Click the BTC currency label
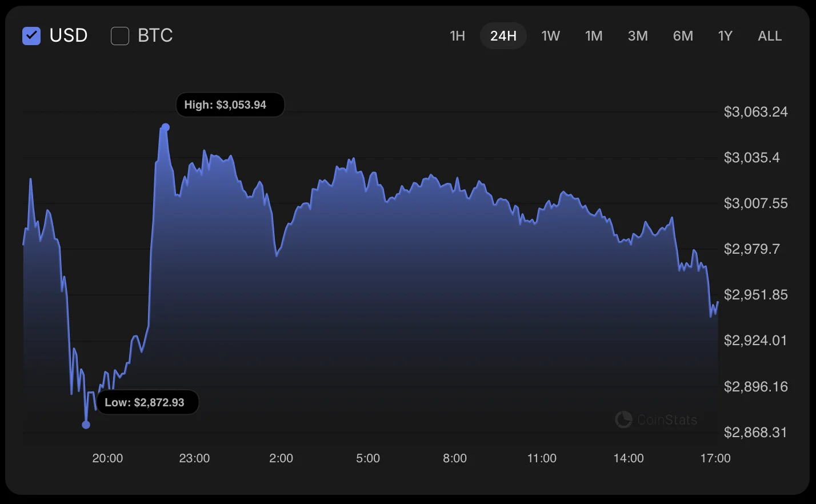The image size is (816, 504). point(155,35)
